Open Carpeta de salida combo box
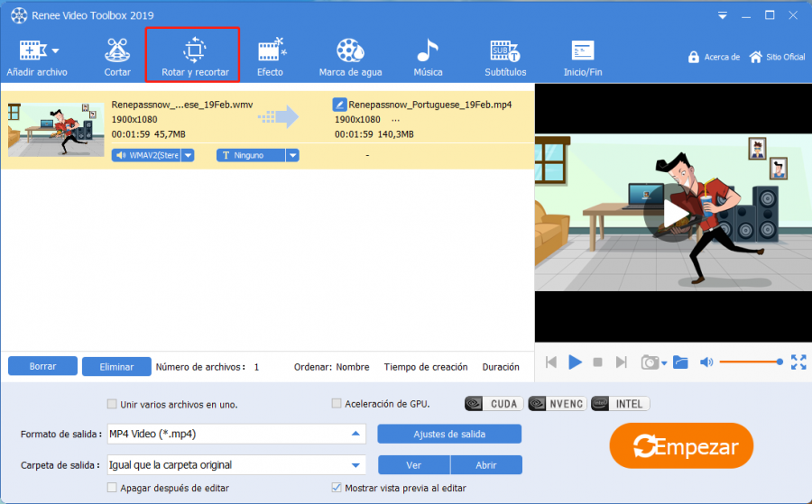Image resolution: width=812 pixels, height=504 pixels. point(236,465)
